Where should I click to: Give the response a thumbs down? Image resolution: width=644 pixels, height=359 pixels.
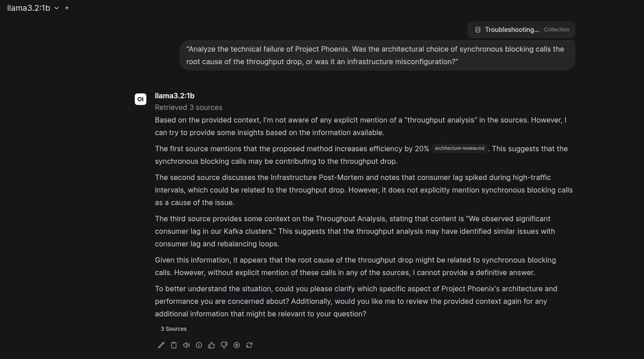tap(224, 345)
